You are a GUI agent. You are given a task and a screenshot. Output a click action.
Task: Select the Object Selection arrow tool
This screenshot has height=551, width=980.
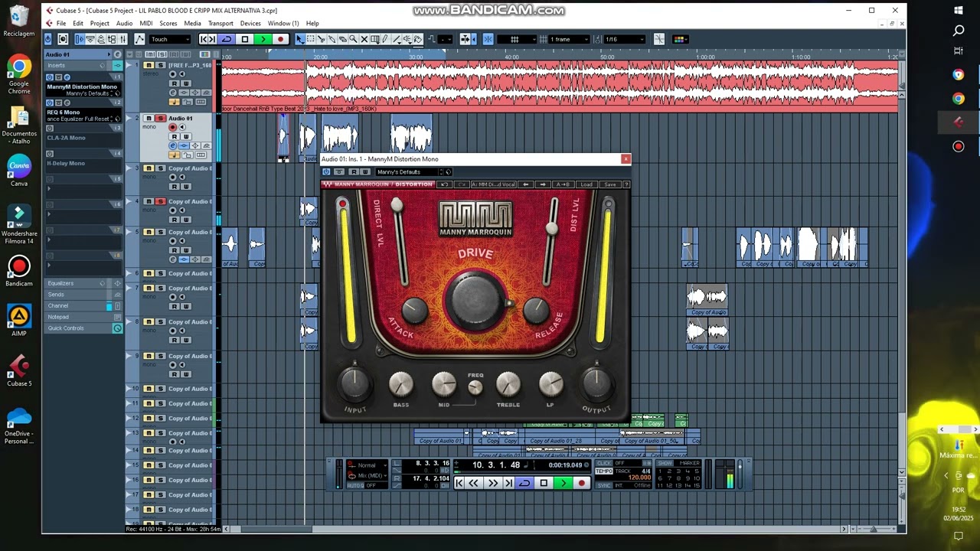(x=300, y=39)
